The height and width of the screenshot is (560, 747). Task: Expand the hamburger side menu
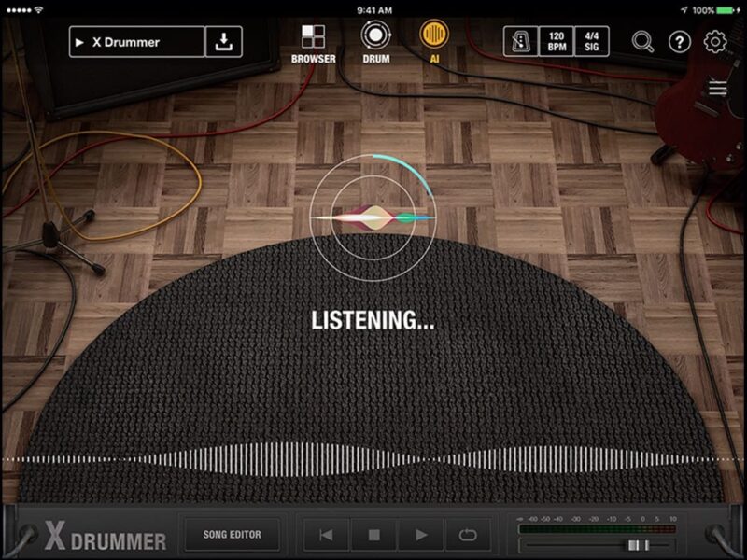pos(717,89)
